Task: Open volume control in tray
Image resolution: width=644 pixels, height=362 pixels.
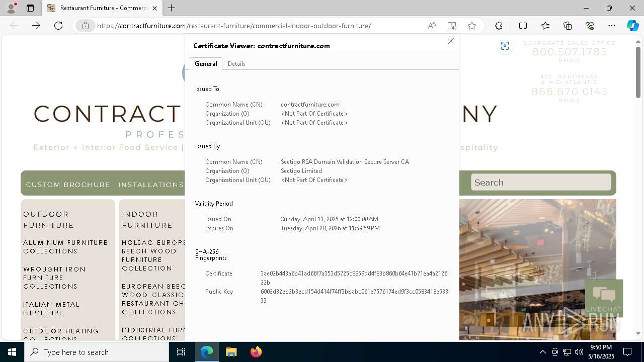Action: (x=579, y=352)
